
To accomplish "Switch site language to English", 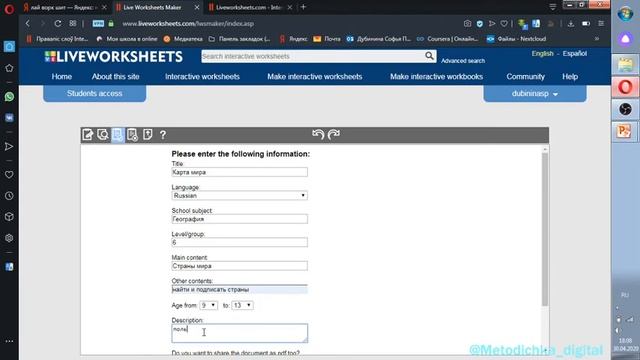I will 542,53.
